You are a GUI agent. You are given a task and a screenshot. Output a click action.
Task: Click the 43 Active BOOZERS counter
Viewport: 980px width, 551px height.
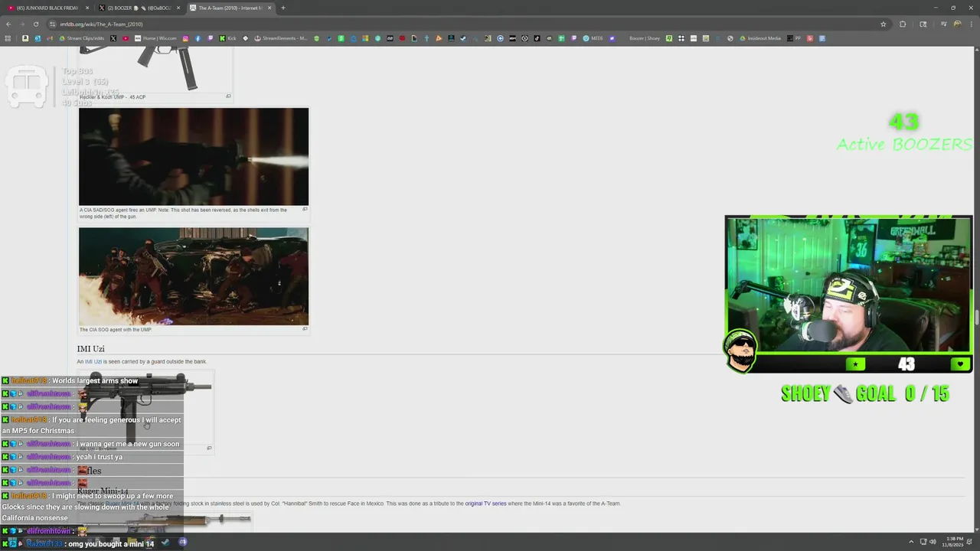[x=904, y=133]
